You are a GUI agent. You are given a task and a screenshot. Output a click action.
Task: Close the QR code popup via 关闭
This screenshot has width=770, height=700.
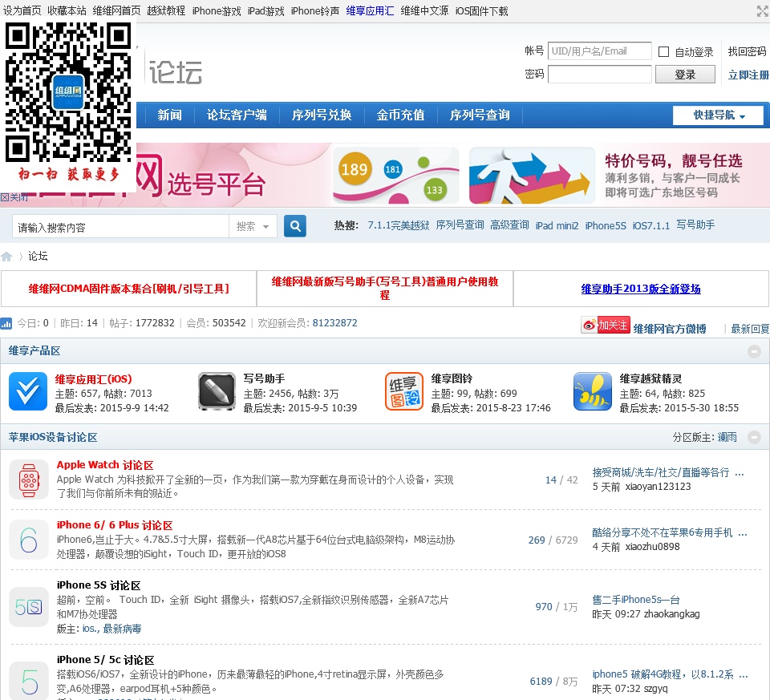[x=14, y=197]
